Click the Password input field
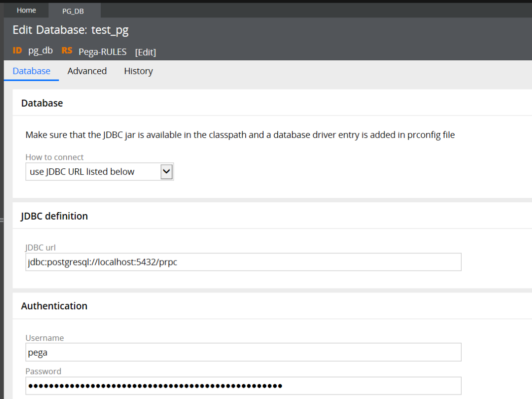 (x=243, y=386)
